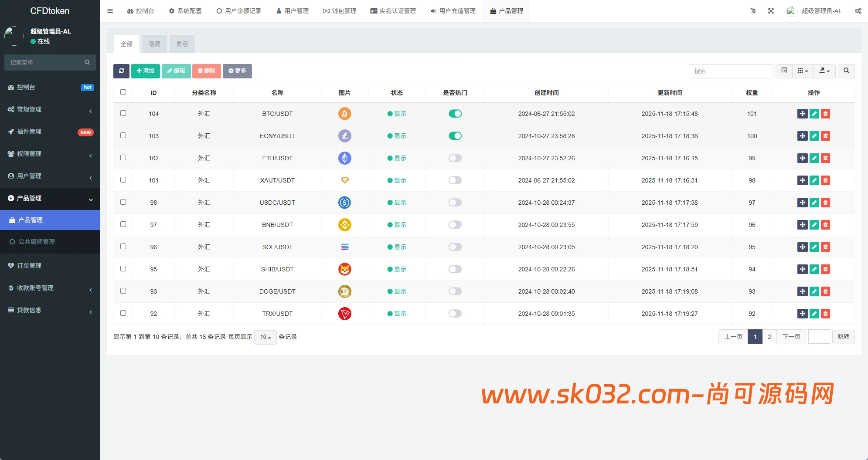
Task: Click trash icon on BNB/USDT row
Action: pyautogui.click(x=825, y=225)
